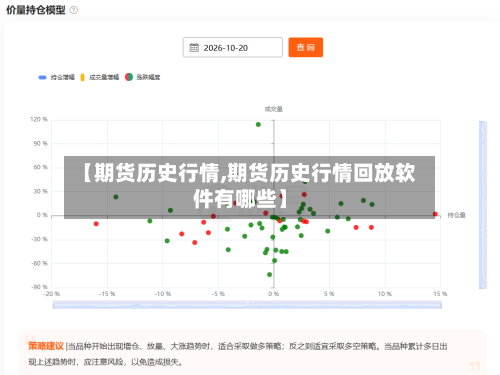This screenshot has height=375, width=500.
Task: Click the vertical zoom slider right of the chart
Action: (x=483, y=205)
